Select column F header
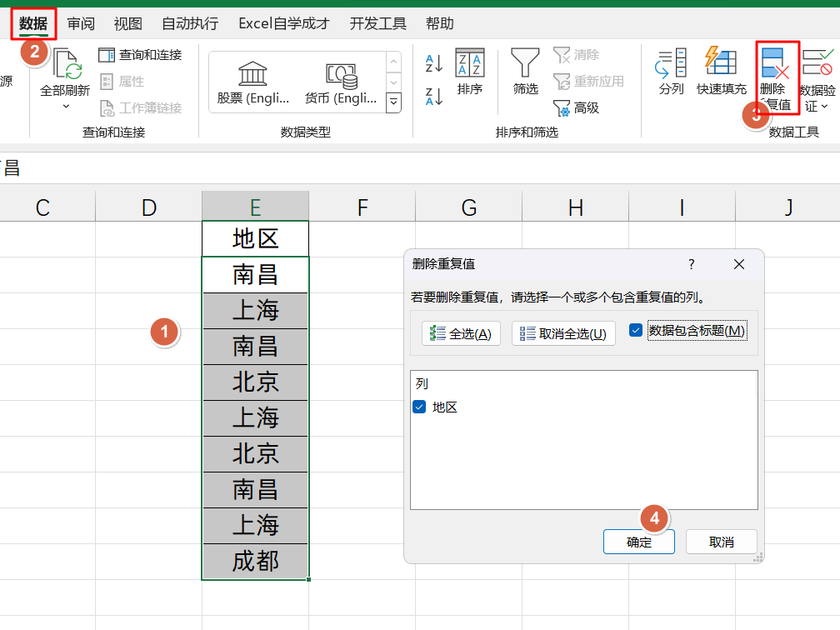The height and width of the screenshot is (630, 840). [x=362, y=207]
